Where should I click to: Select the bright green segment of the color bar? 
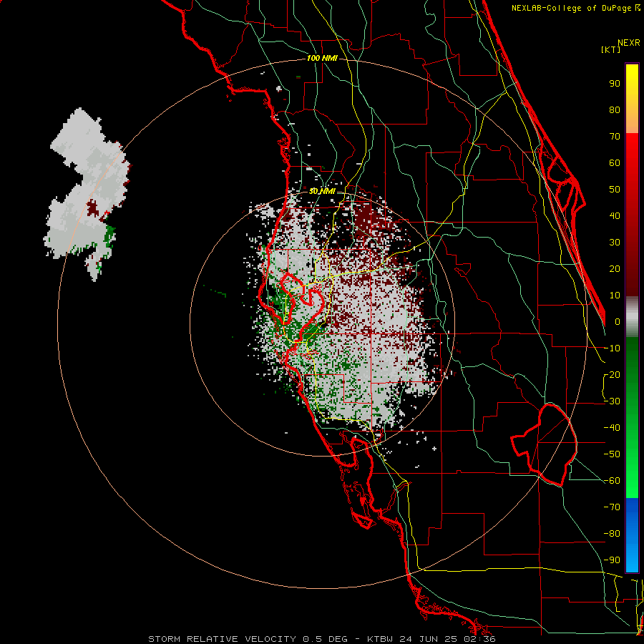pyautogui.click(x=632, y=417)
